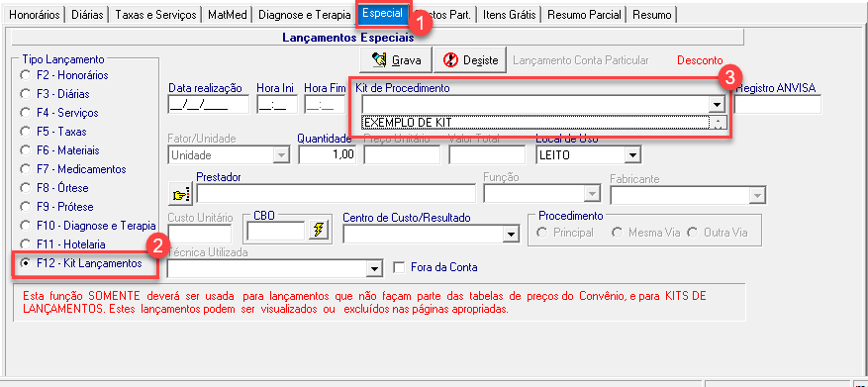Open the Prestador lookup hand icon
This screenshot has width=868, height=387.
[x=180, y=194]
